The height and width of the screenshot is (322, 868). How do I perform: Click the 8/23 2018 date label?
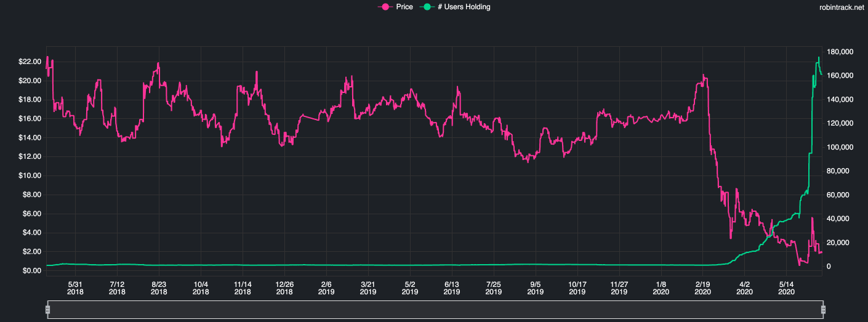click(x=159, y=288)
